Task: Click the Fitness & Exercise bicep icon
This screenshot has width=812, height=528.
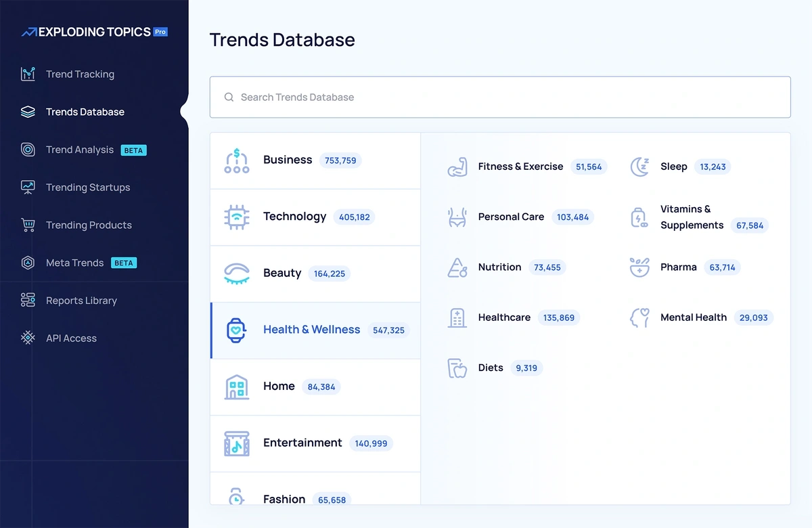Action: [457, 167]
